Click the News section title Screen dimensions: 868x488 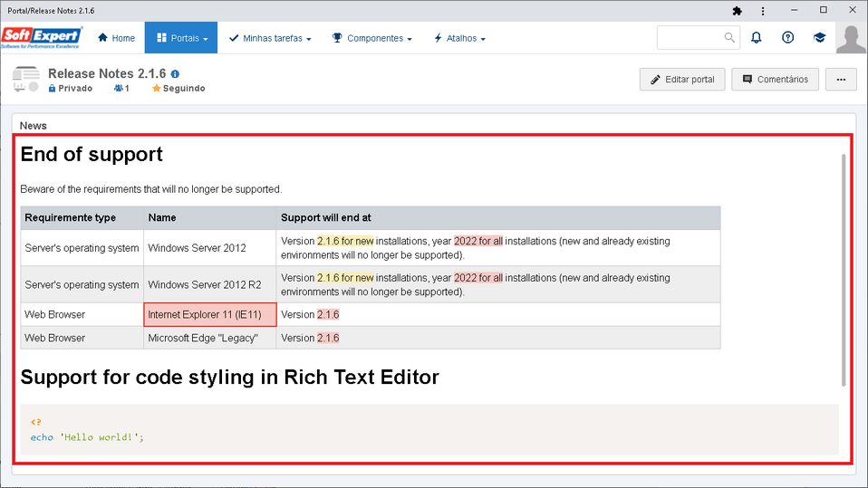[x=34, y=126]
